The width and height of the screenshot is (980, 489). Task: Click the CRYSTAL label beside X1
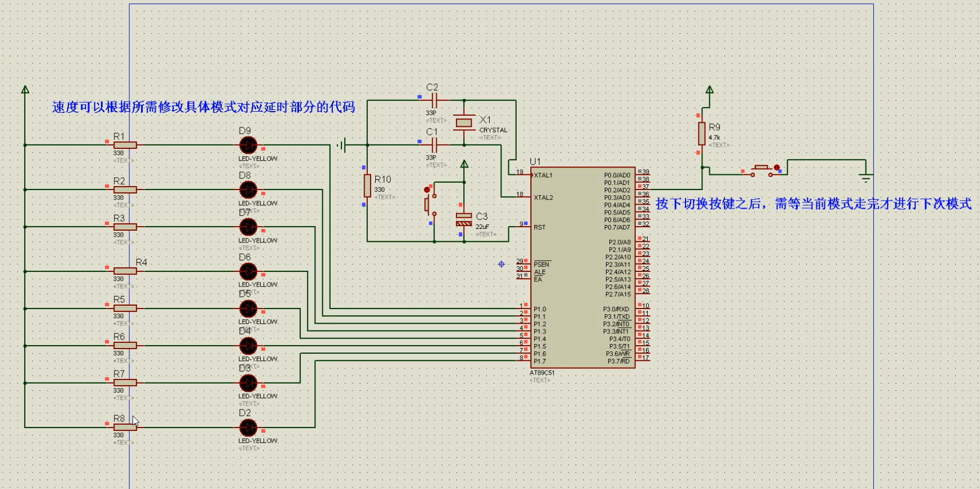point(494,130)
